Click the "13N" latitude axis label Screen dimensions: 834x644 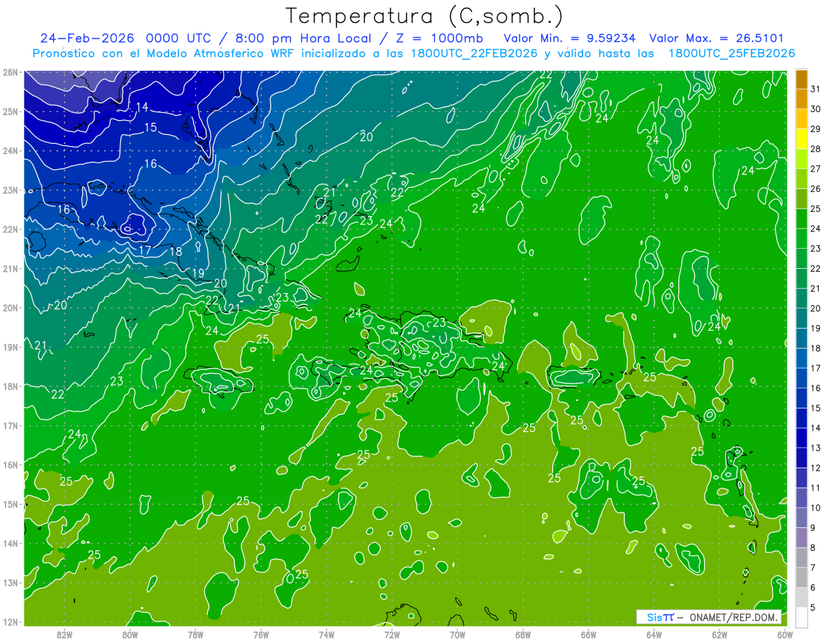point(9,582)
